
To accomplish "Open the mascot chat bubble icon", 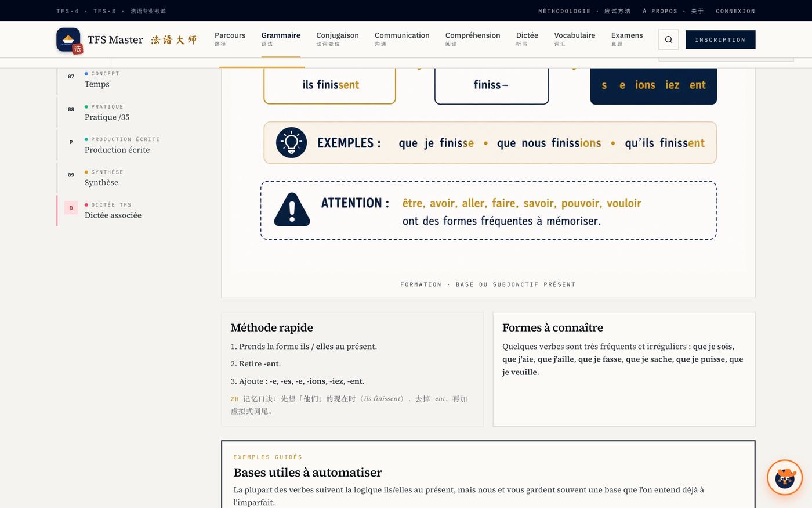I will pos(785,477).
